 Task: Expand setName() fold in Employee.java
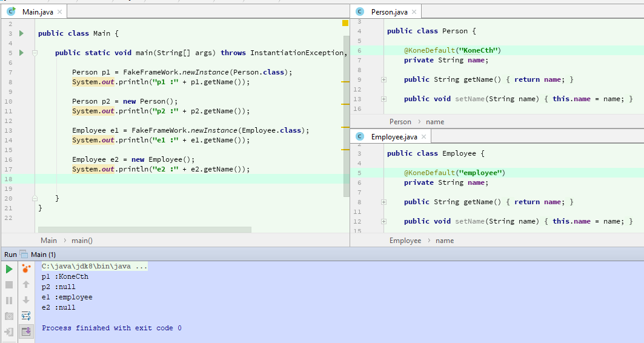383,221
